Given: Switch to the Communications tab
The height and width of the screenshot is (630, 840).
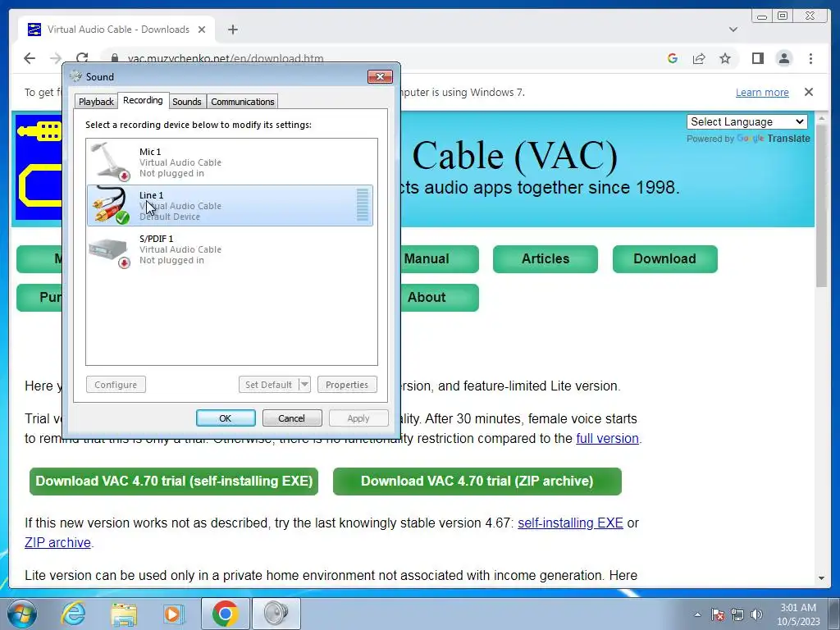Looking at the screenshot, I should coord(243,101).
